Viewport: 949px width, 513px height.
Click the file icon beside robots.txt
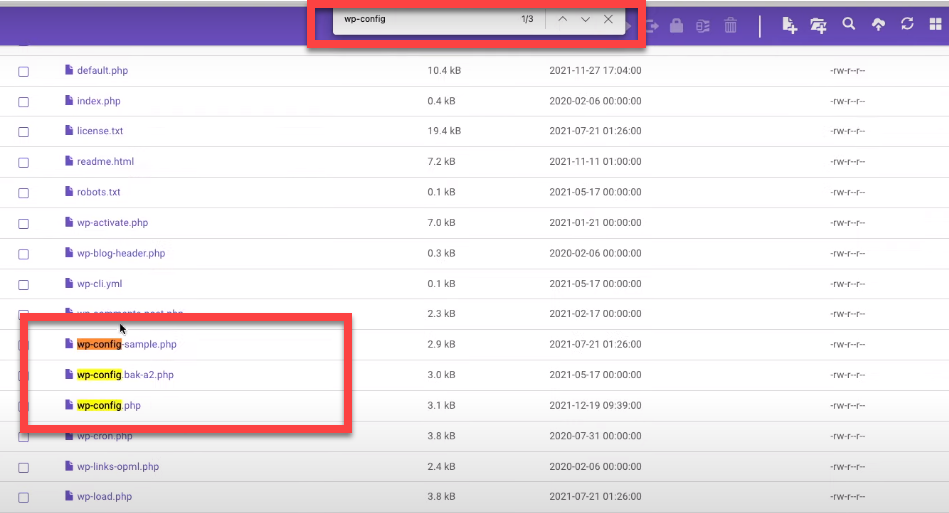tap(69, 191)
